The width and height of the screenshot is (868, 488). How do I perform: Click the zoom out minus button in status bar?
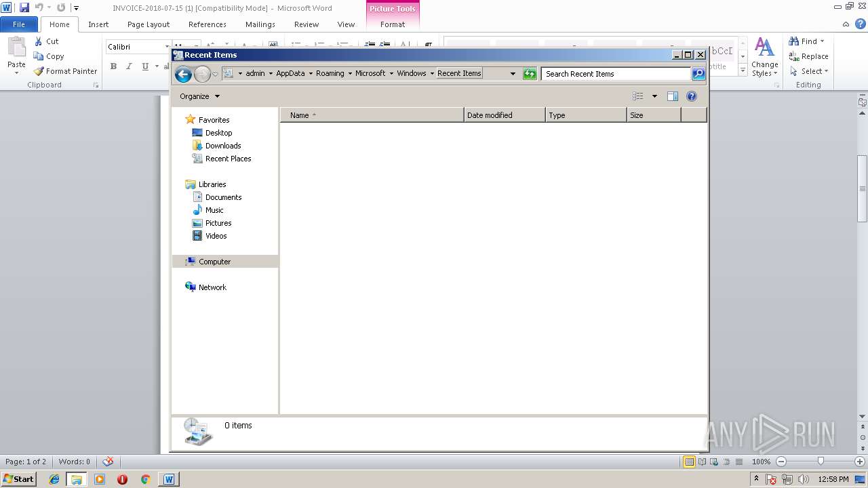tap(781, 462)
